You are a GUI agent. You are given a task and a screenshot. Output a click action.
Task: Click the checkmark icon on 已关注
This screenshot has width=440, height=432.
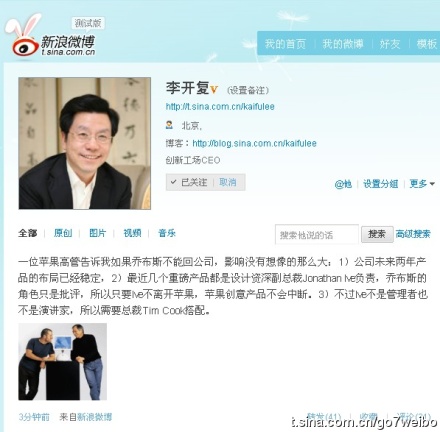tap(173, 182)
